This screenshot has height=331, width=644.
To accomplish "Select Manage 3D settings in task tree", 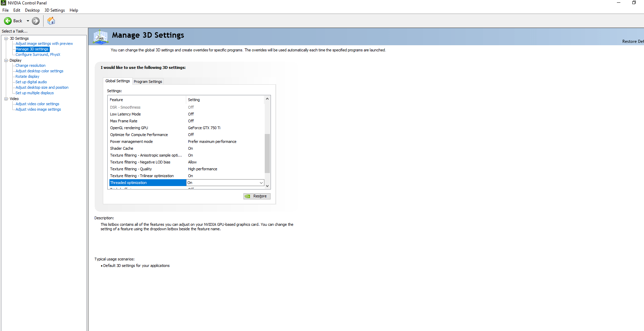I will point(32,49).
